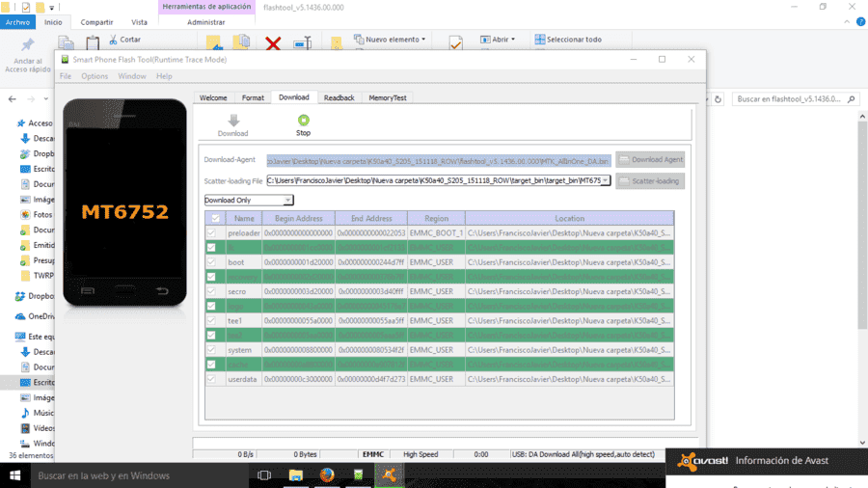This screenshot has height=488, width=868.
Task: Click the Explorer help question mark icon
Action: (861, 22)
